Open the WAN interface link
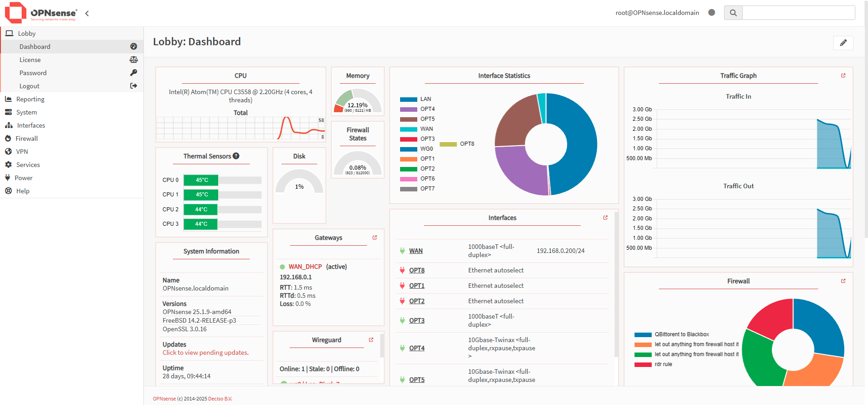 (416, 251)
